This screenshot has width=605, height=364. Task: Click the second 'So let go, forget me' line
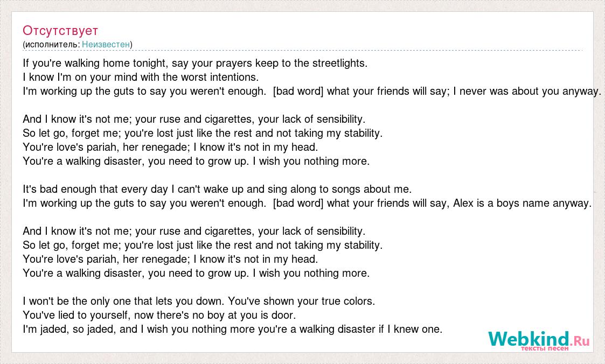pos(203,245)
